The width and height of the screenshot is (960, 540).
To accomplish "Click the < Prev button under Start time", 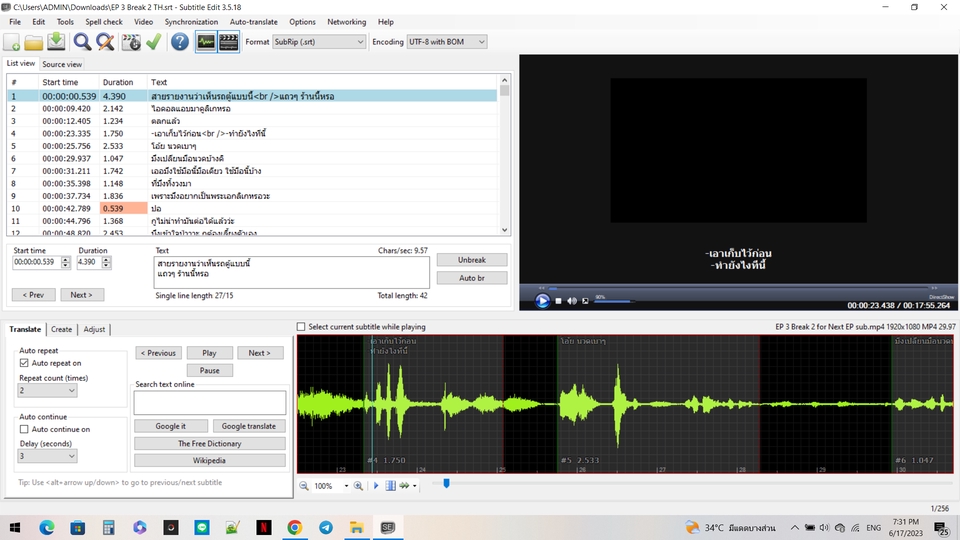I will tap(34, 294).
